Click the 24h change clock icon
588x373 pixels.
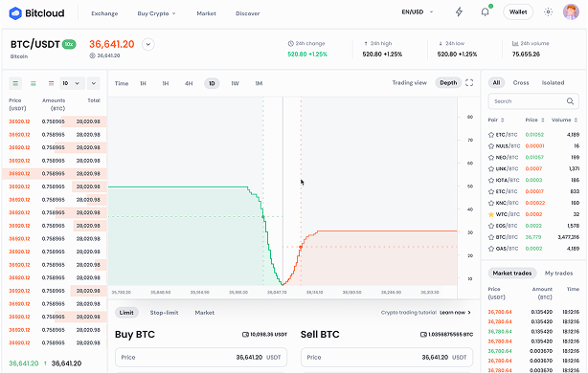coord(290,43)
